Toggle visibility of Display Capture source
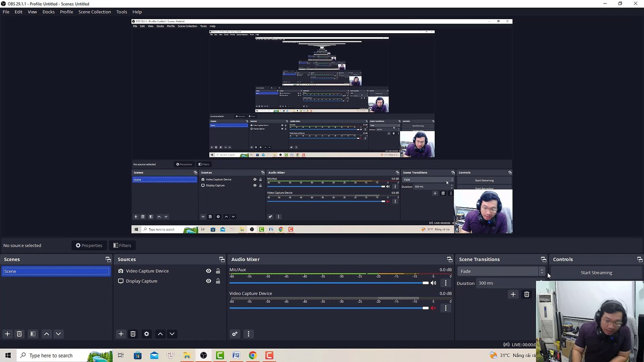Image resolution: width=644 pixels, height=362 pixels. (x=208, y=281)
